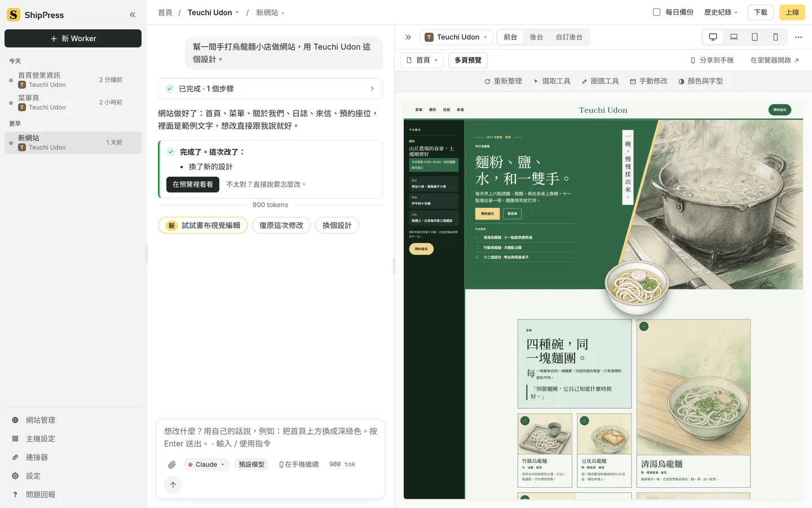Image resolution: width=812 pixels, height=508 pixels.
Task: Click the 多頁預覽 button
Action: click(468, 60)
